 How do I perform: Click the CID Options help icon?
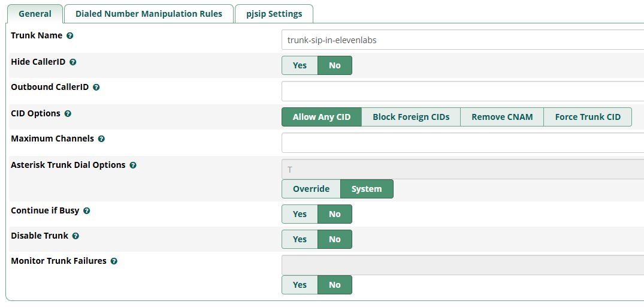pyautogui.click(x=68, y=113)
